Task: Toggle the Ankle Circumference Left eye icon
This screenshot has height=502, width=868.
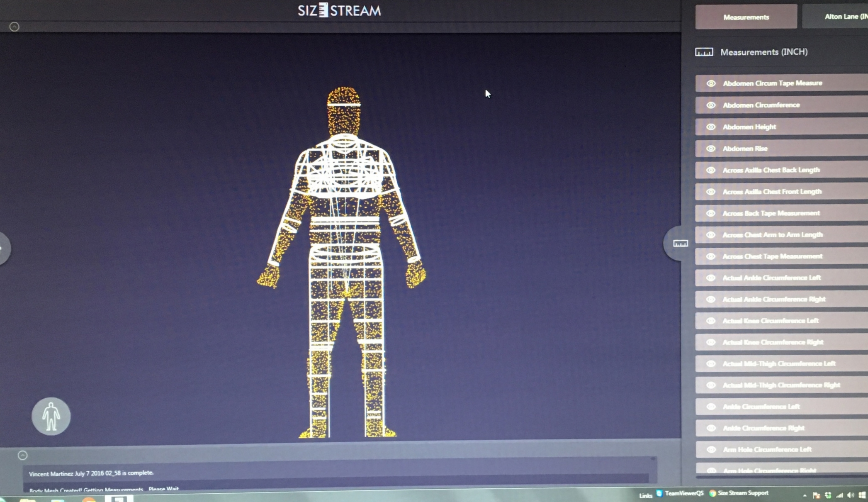Action: (x=711, y=407)
